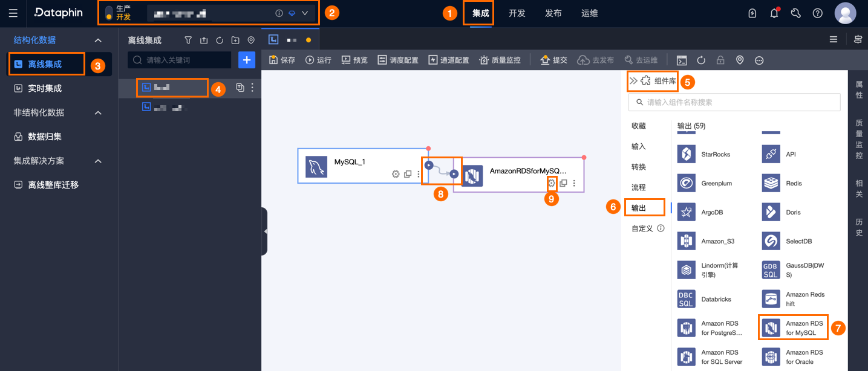Open the hamburger navigation menu
Image resolution: width=868 pixels, height=371 pixels.
[13, 13]
